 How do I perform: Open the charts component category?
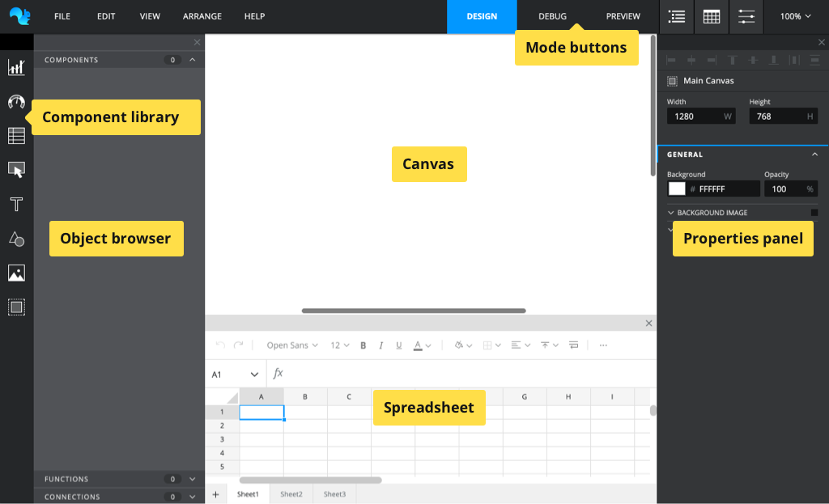coord(16,67)
